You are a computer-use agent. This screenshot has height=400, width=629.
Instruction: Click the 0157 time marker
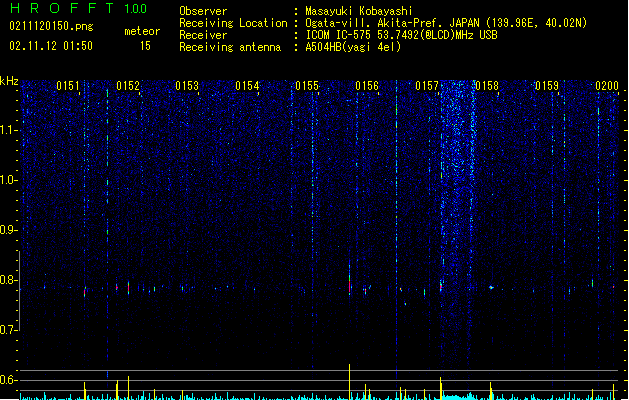[x=427, y=86]
